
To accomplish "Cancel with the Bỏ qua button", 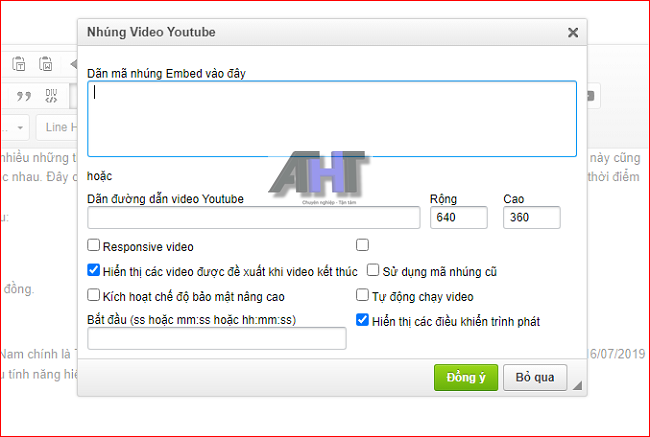I will (x=535, y=377).
